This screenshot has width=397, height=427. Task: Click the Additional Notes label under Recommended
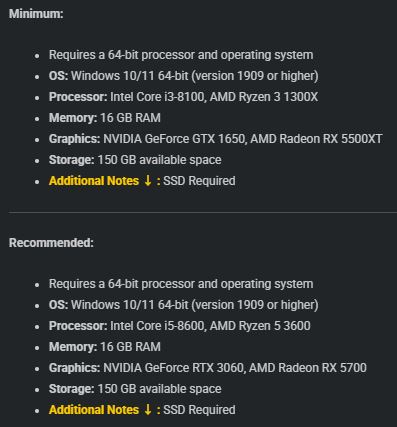click(94, 410)
